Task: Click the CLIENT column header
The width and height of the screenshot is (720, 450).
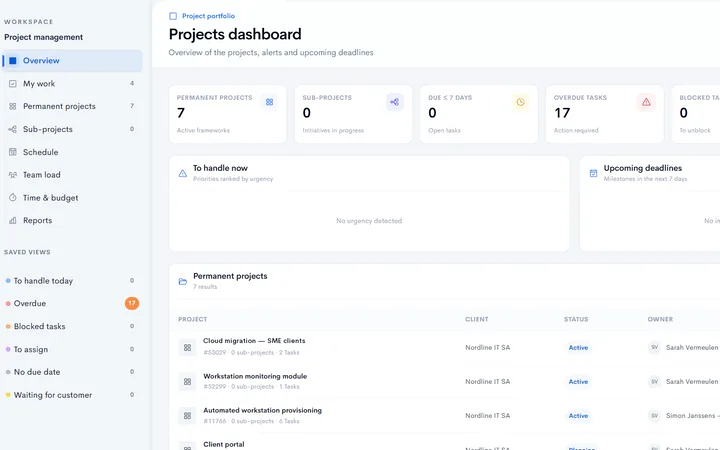Action: click(x=477, y=319)
